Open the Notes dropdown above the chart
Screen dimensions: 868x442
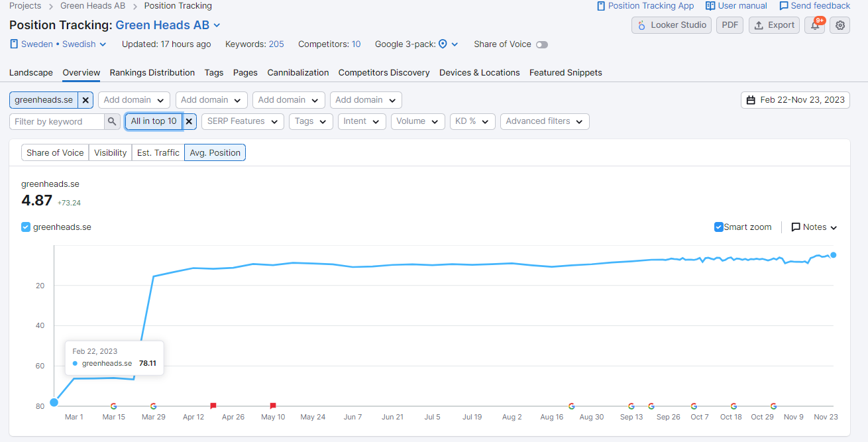pyautogui.click(x=814, y=227)
